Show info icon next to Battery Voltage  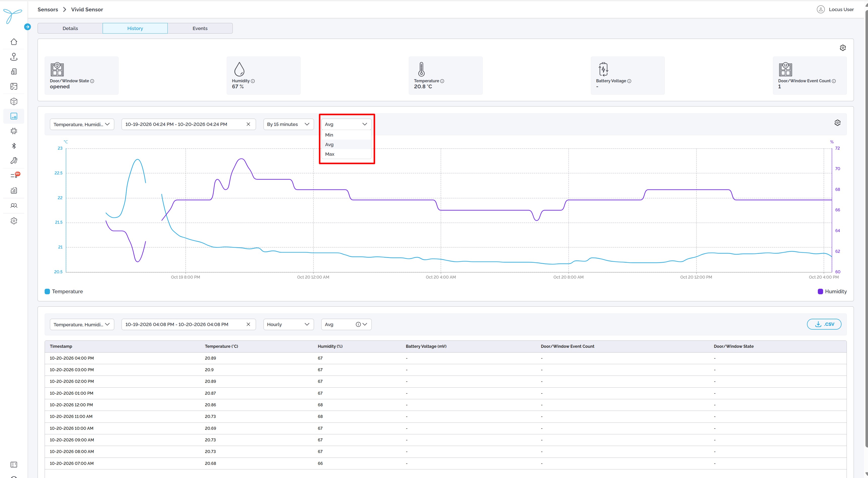click(629, 81)
